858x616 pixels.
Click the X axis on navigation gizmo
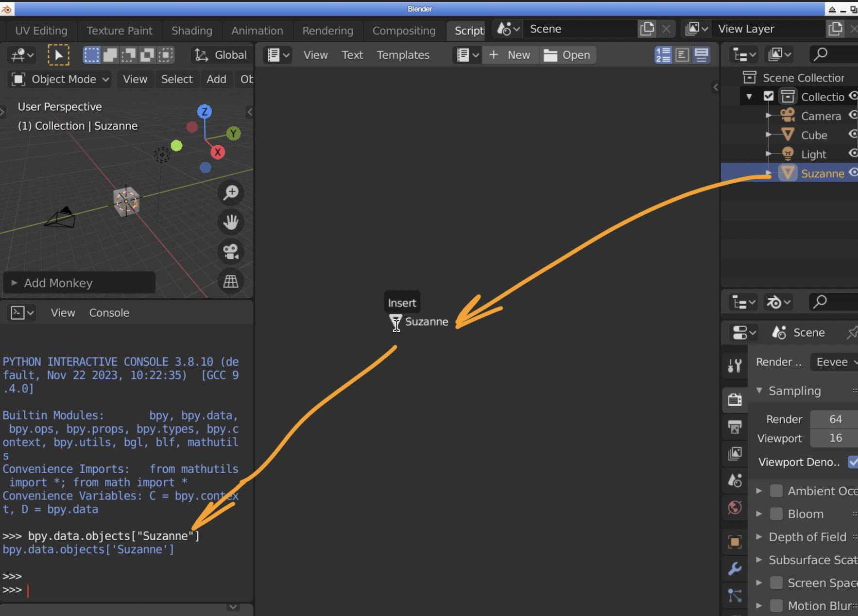pos(218,152)
